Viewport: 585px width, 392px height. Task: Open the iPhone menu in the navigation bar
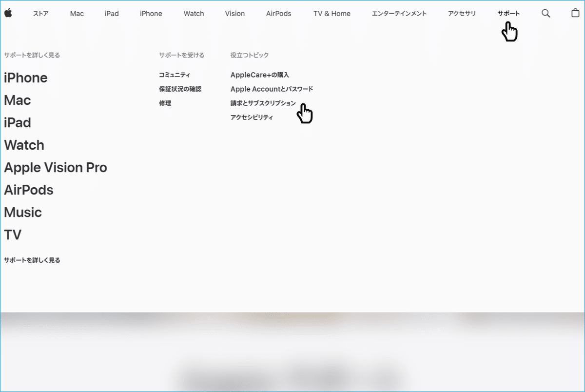click(151, 13)
